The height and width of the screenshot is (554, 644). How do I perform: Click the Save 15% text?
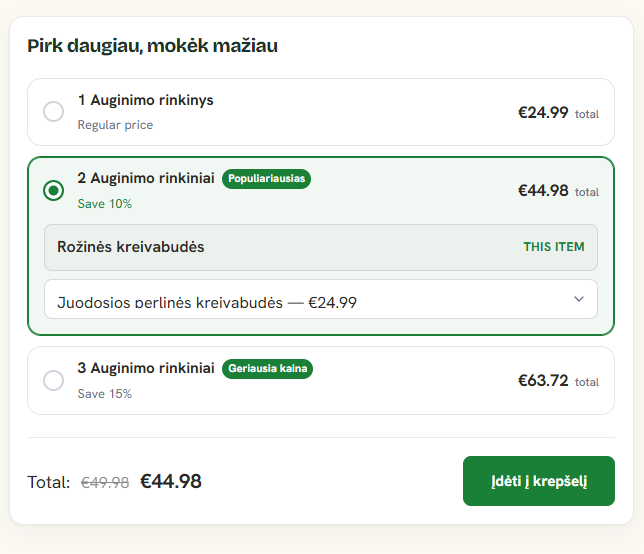[x=105, y=394]
